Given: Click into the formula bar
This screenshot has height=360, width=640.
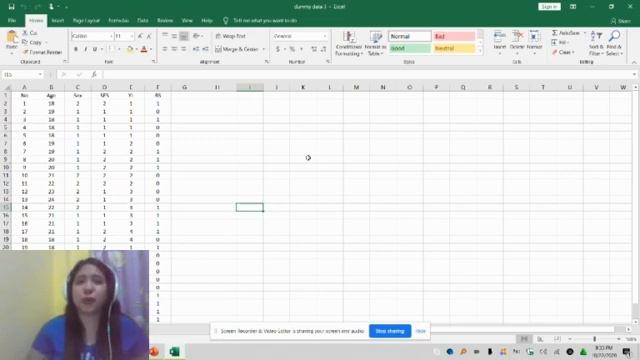Looking at the screenshot, I should click(x=367, y=74).
